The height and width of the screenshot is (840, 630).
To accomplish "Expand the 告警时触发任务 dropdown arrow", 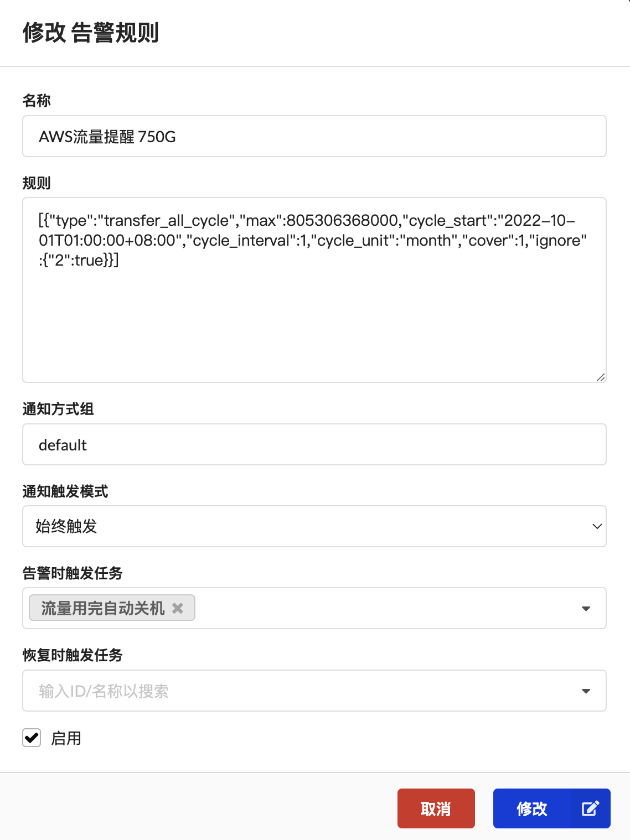I will 586,609.
